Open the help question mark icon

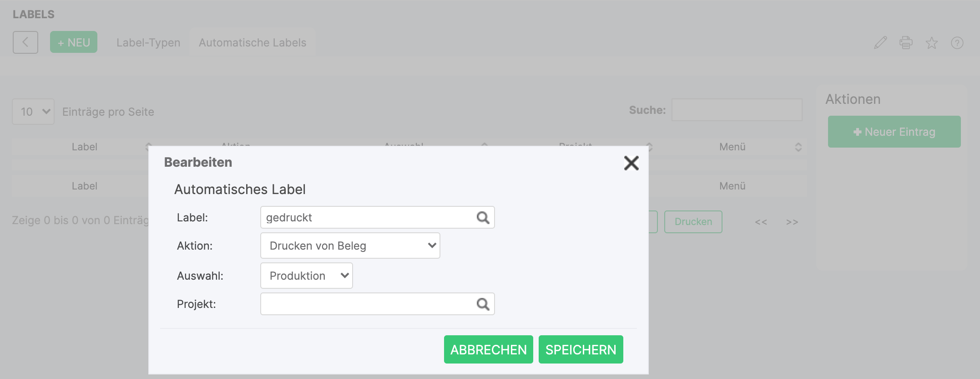tap(957, 43)
